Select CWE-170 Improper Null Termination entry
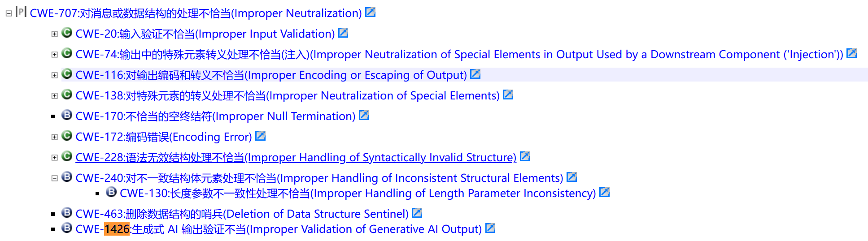Image resolution: width=868 pixels, height=241 pixels. tap(215, 116)
